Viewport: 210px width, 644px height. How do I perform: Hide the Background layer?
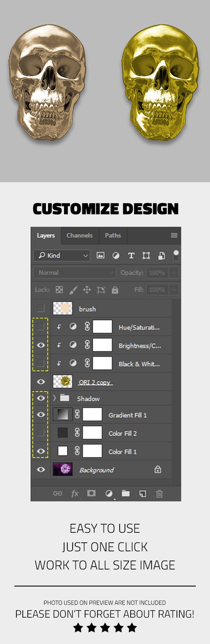point(41,469)
